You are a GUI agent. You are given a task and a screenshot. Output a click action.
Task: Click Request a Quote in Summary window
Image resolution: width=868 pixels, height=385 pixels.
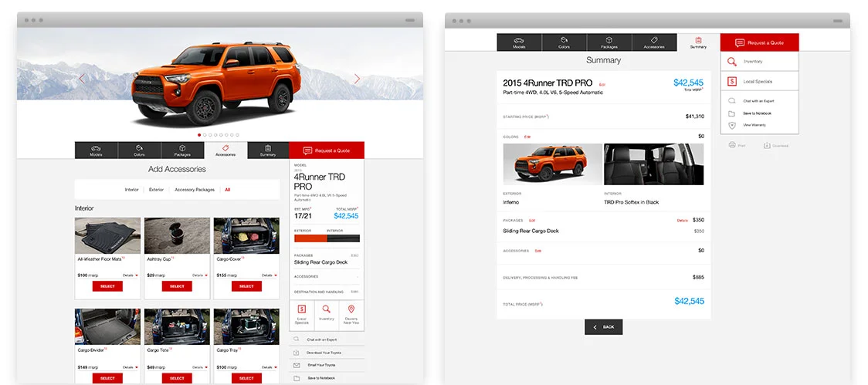pos(760,42)
